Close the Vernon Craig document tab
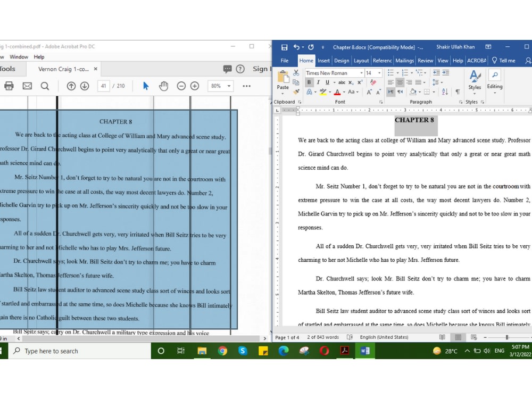This screenshot has height=399, width=532. tap(96, 69)
